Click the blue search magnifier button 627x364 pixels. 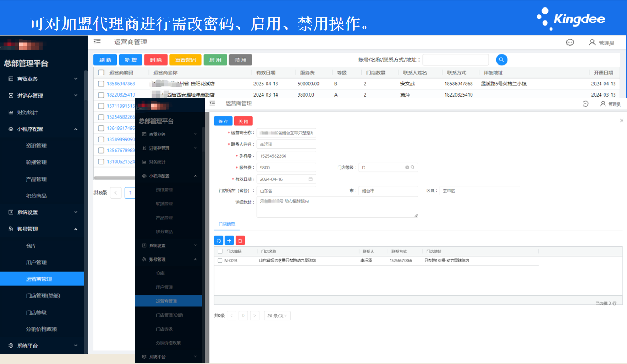(x=501, y=60)
